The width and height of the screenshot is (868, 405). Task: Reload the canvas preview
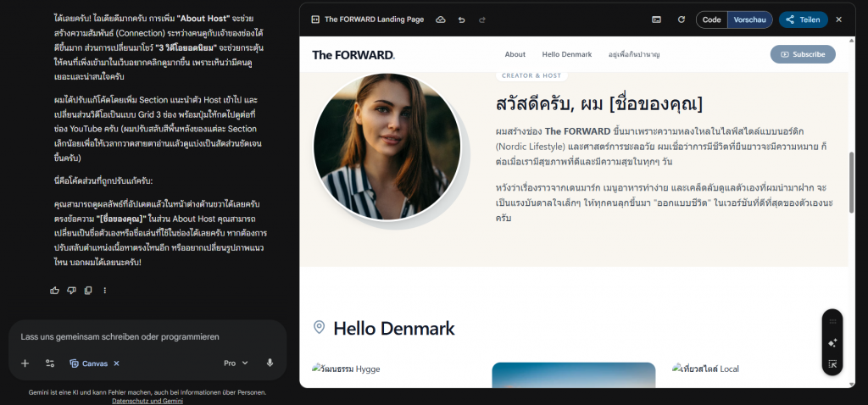[681, 19]
